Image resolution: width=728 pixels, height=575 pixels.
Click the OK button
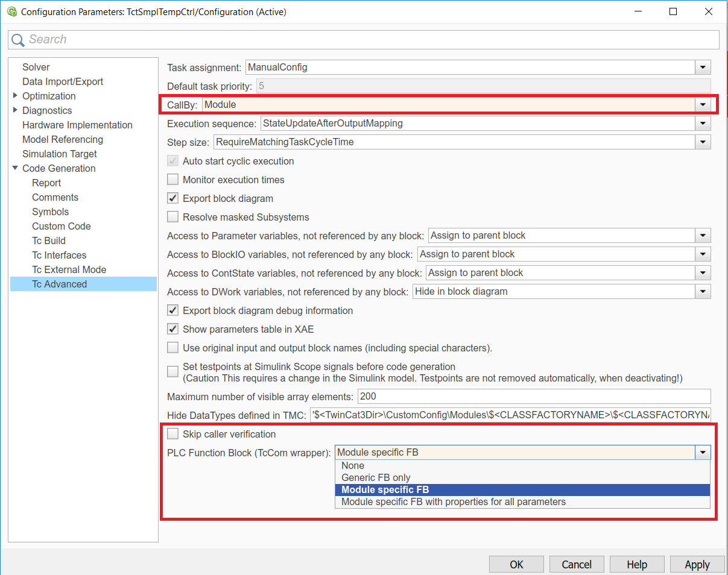coord(516,565)
